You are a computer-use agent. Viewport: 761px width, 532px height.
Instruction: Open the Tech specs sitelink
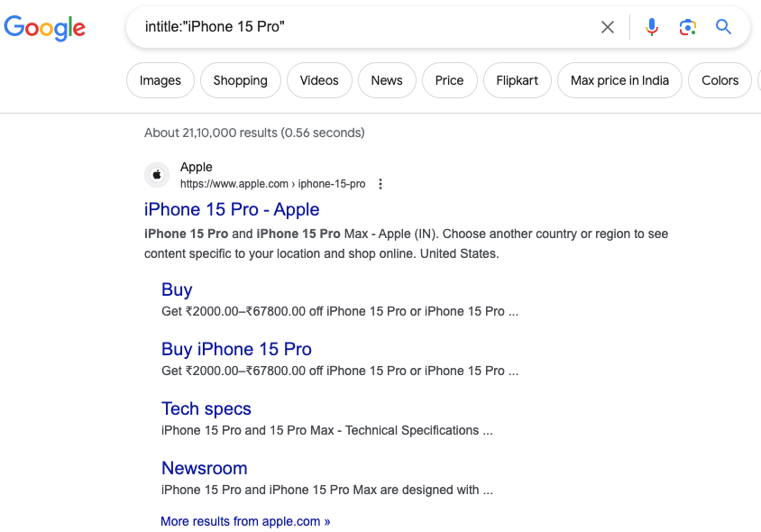206,408
